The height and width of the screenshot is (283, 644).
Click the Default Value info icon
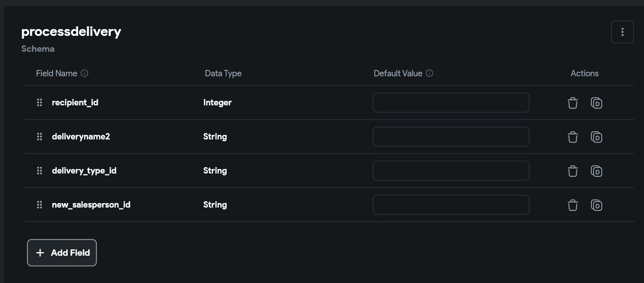(430, 73)
